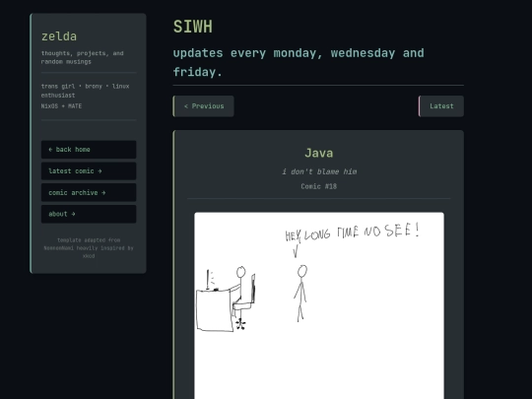Jump to the Latest comic
Screen dimensions: 532x399
[x=441, y=106]
